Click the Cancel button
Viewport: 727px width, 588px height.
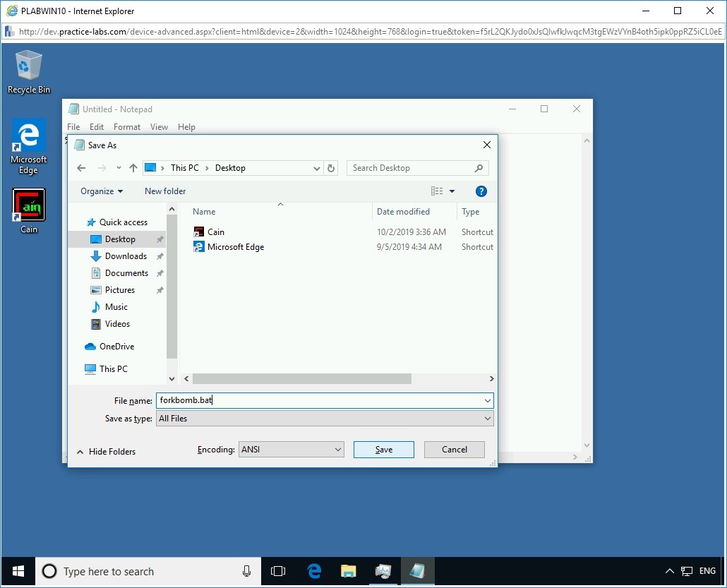pyautogui.click(x=454, y=450)
